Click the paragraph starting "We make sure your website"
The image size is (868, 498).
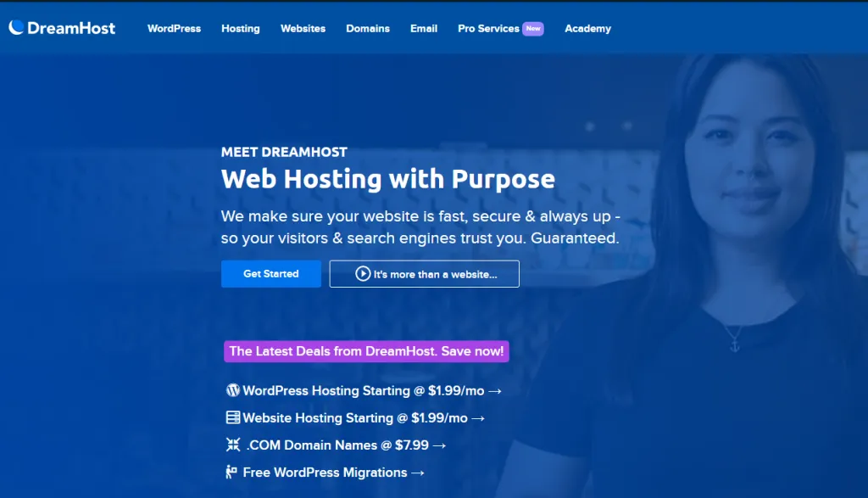coord(420,227)
